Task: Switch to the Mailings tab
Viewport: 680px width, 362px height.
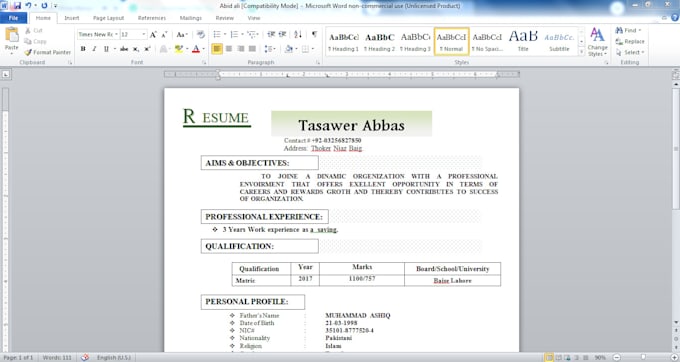Action: [191, 18]
